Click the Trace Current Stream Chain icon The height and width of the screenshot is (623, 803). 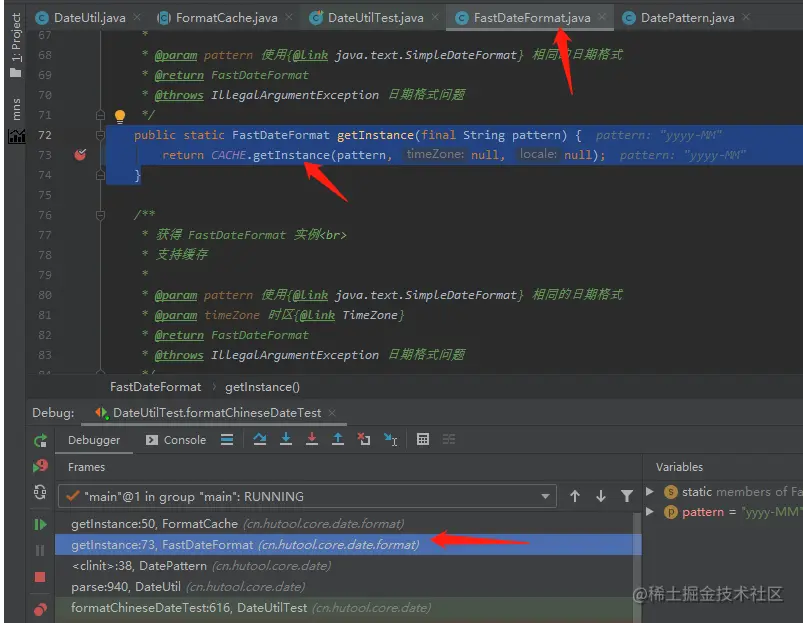pos(449,439)
